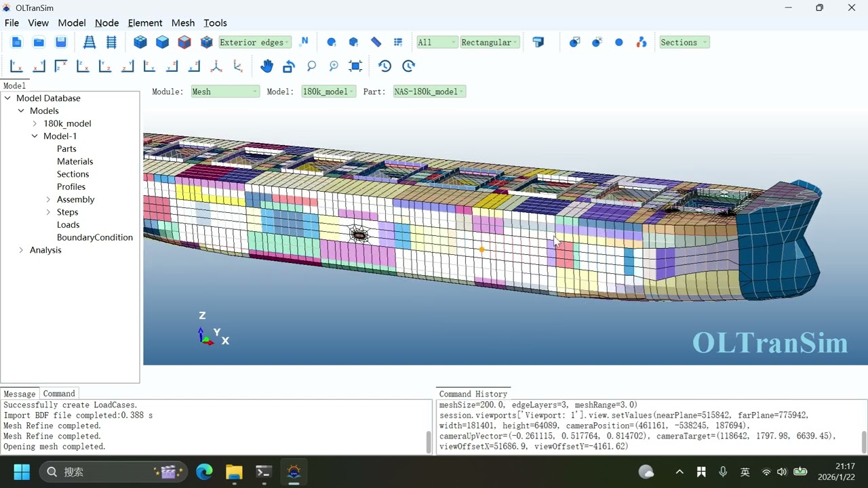Image resolution: width=868 pixels, height=488 pixels.
Task: Click the dotted list query icon
Action: click(x=398, y=42)
